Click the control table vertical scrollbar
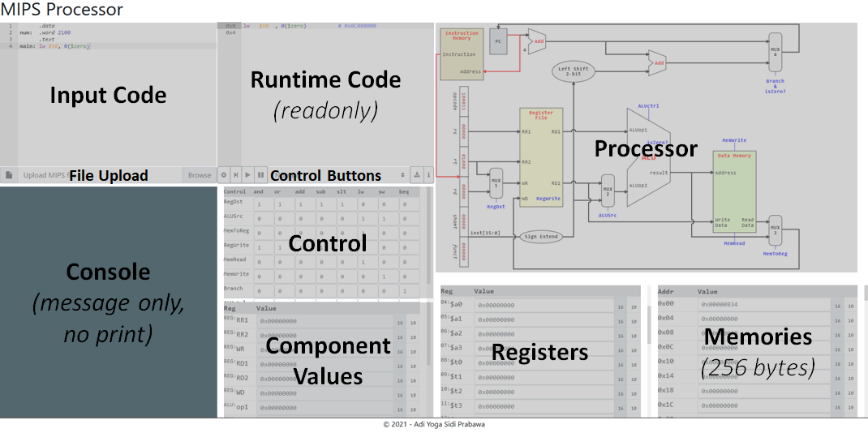Screen dimensions: 868x433 click(x=429, y=235)
